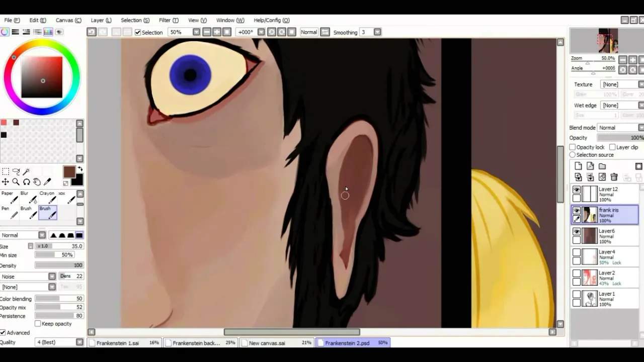Select the Hand tool
This screenshot has width=644, height=362.
[37, 182]
